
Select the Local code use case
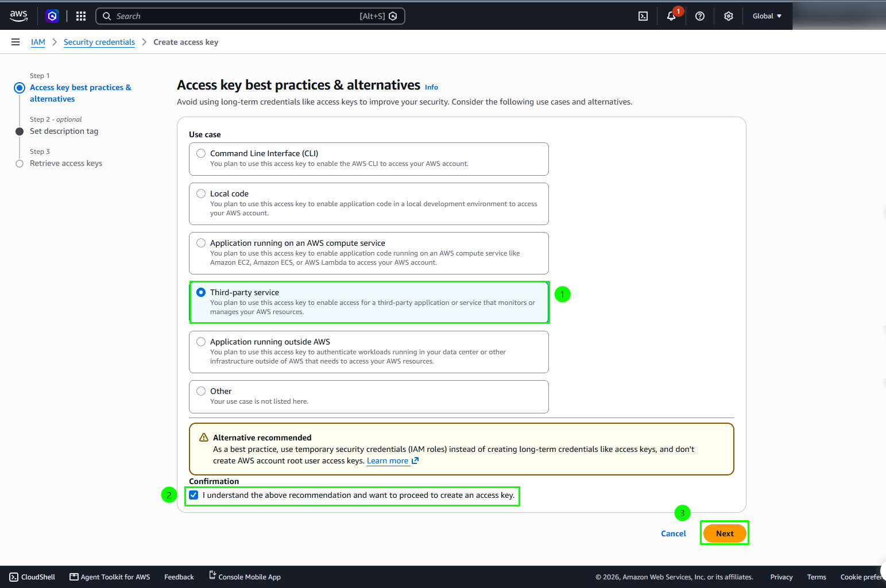tap(201, 194)
